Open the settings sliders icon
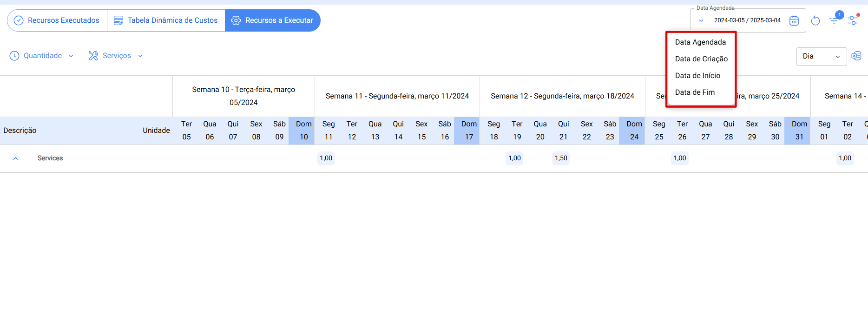 coord(853,20)
